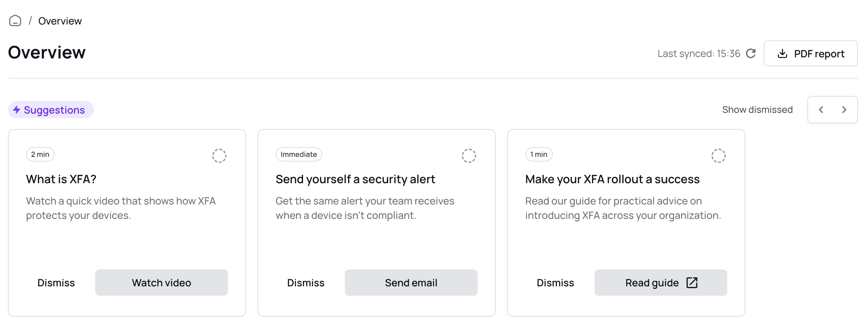Mark 'Send yourself a security alert' status circle
The width and height of the screenshot is (868, 326).
pyautogui.click(x=469, y=156)
